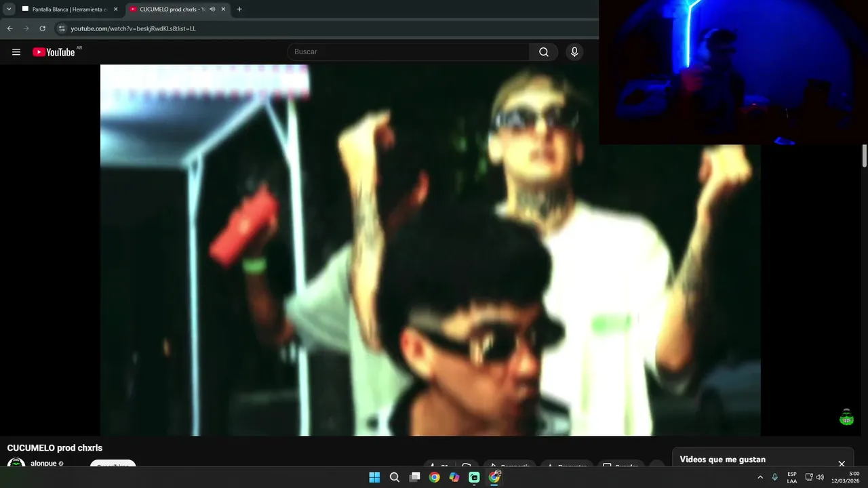Open the alonpue channel avatar
Image resolution: width=868 pixels, height=488 pixels.
16,463
